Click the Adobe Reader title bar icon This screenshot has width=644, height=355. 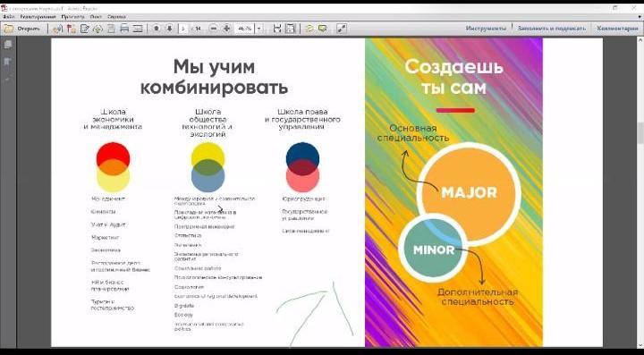click(4, 8)
